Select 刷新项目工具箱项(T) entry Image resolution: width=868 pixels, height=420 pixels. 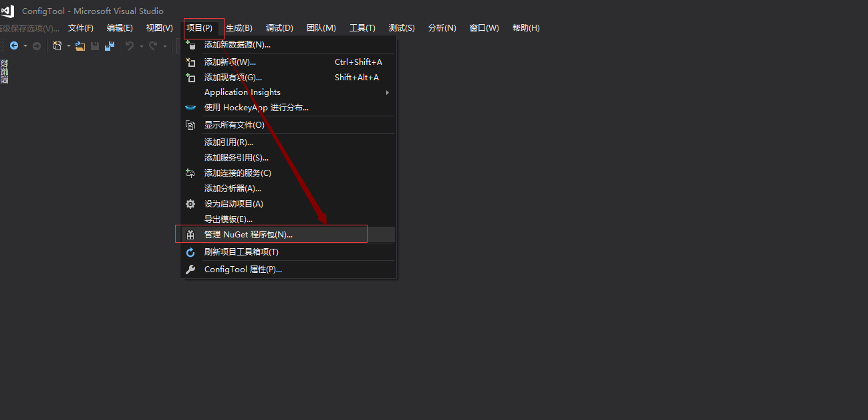(x=289, y=252)
